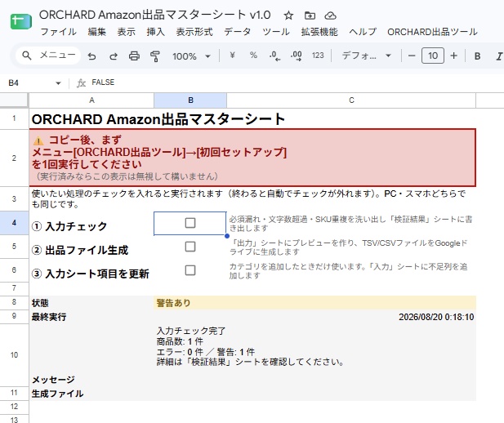
Task: Select the 警告あり status cell
Action: tap(314, 303)
